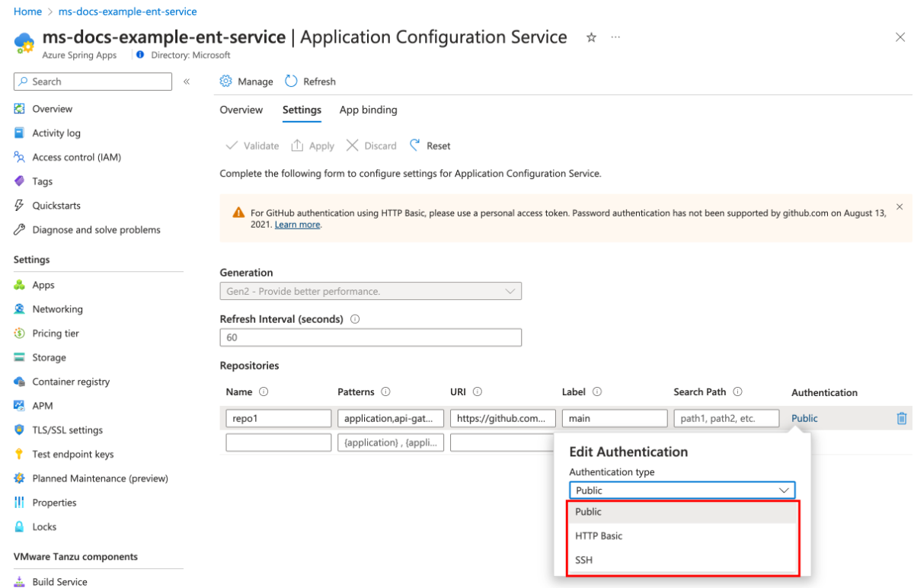Click the Manage gear button
This screenshot has height=588, width=914.
tap(246, 81)
